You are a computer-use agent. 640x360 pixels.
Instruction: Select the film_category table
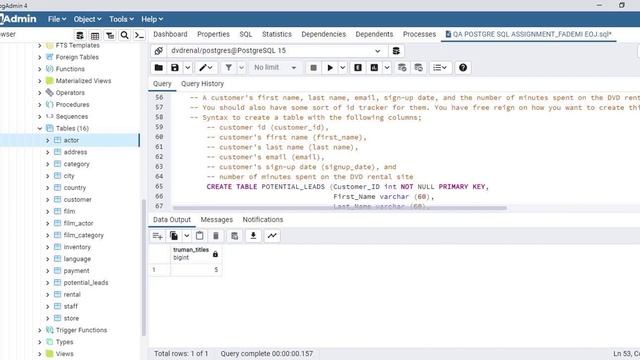[84, 235]
